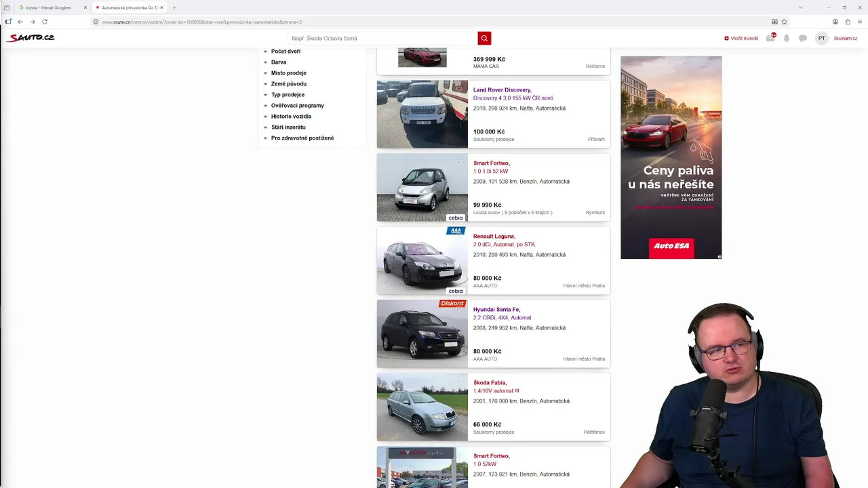Click the red search magnifier button

pos(484,38)
